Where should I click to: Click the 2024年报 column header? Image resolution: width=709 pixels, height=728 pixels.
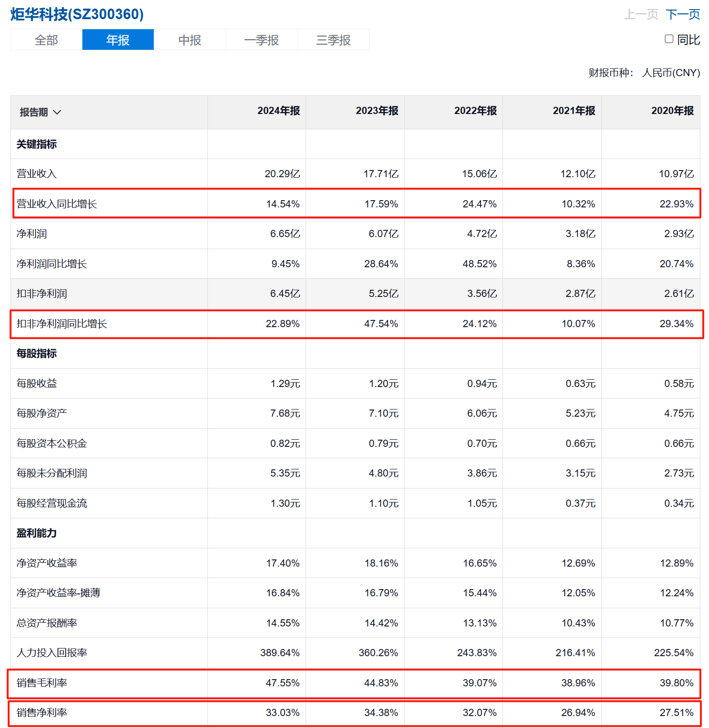(279, 111)
